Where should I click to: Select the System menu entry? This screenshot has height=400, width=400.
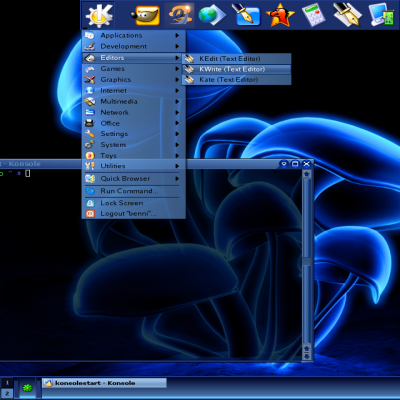(133, 144)
